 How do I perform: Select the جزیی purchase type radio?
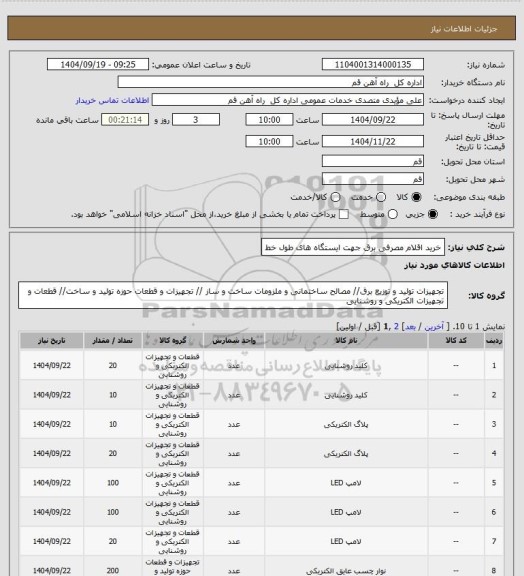pyautogui.click(x=433, y=214)
